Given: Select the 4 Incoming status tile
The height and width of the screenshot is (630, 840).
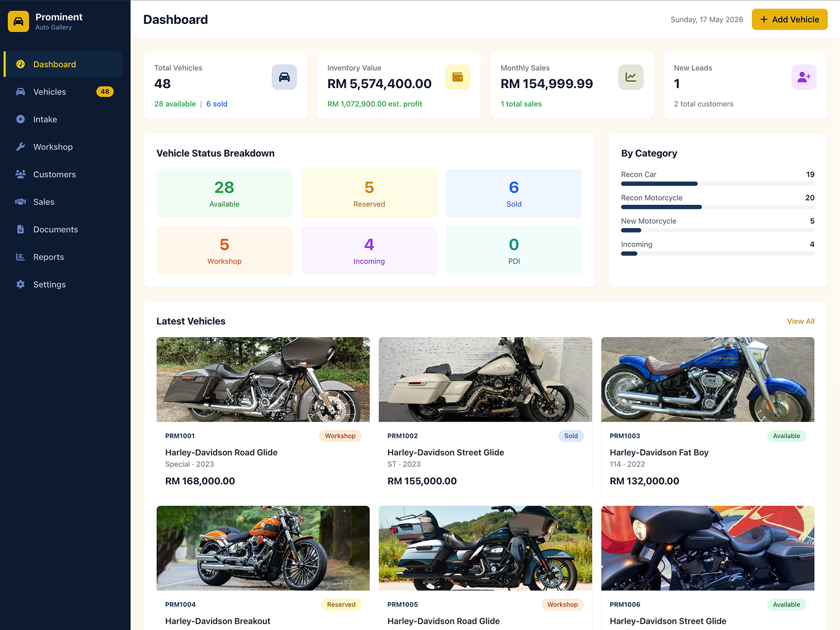Looking at the screenshot, I should 369,250.
